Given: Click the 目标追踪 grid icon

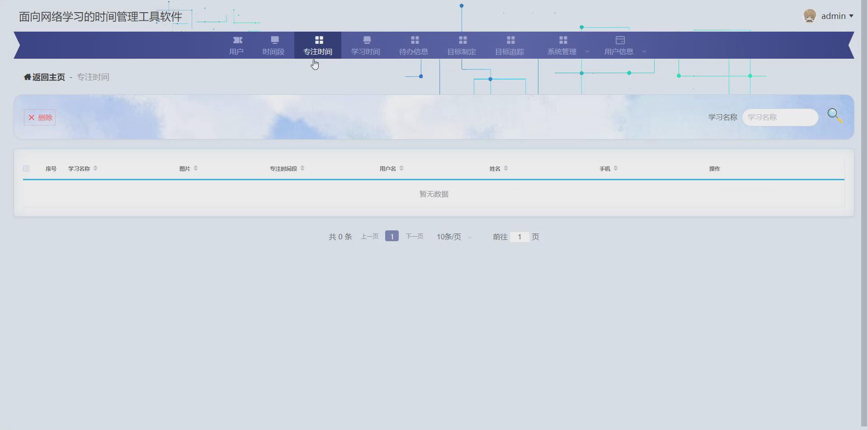Looking at the screenshot, I should pyautogui.click(x=509, y=39).
